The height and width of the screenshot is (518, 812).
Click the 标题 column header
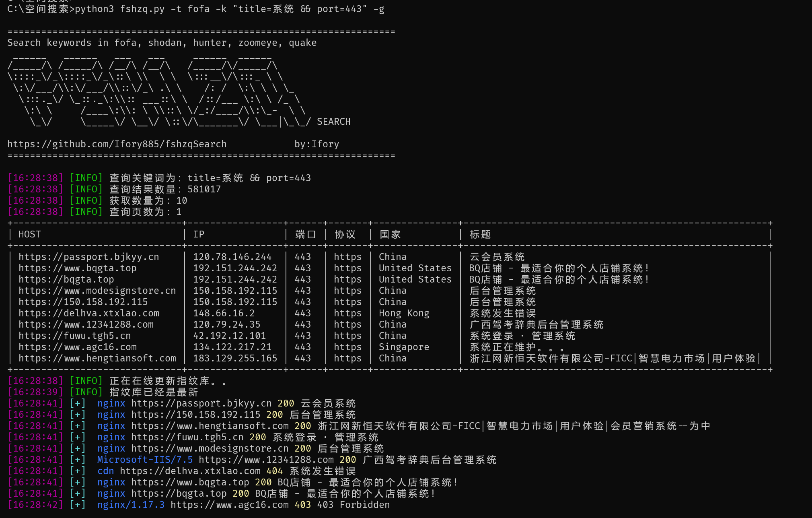480,234
